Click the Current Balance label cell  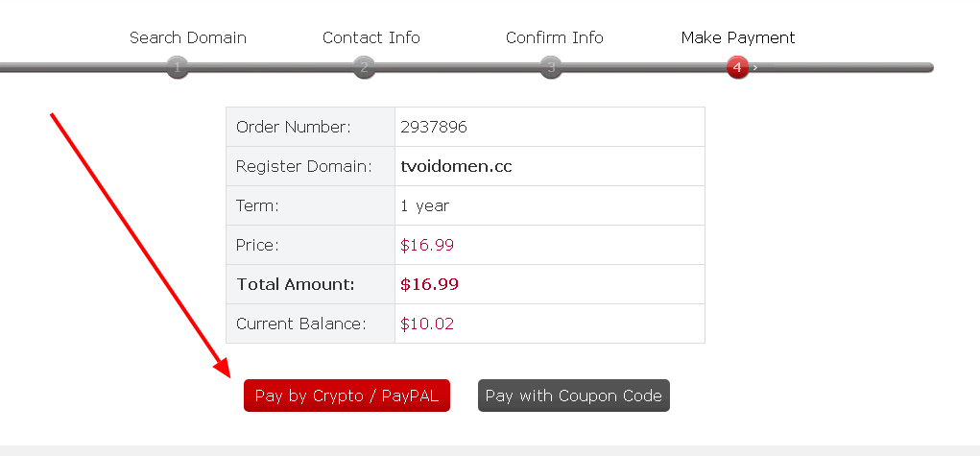coord(301,324)
